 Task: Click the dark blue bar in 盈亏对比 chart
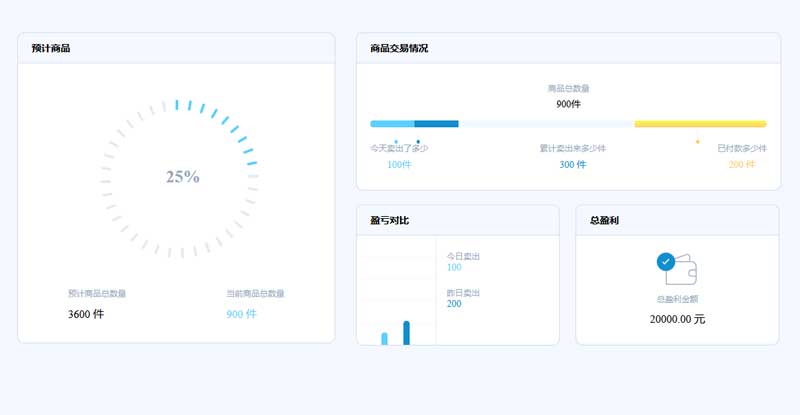[x=406, y=333]
